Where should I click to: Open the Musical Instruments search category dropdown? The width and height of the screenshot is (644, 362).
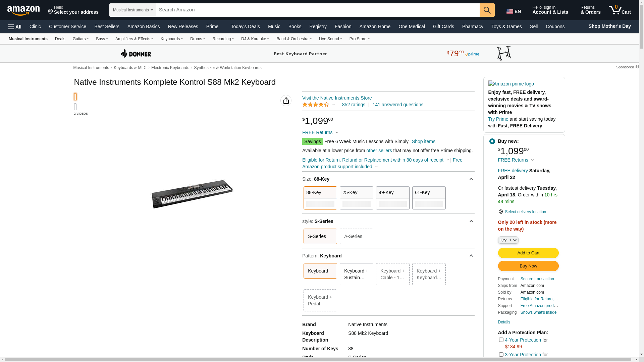tap(132, 10)
